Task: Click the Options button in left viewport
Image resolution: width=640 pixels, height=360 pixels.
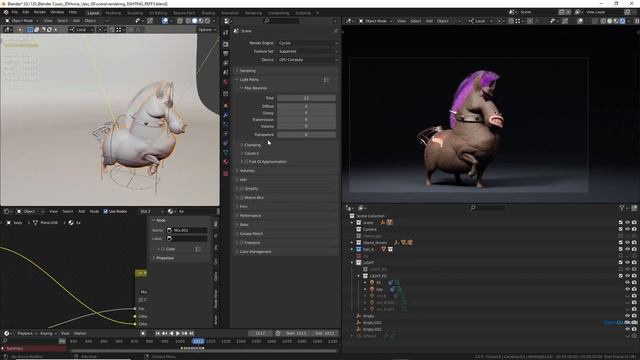Action: (x=207, y=29)
